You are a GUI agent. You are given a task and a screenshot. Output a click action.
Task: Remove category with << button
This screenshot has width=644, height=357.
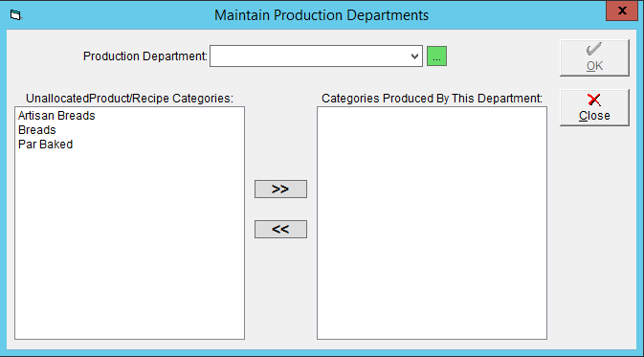click(280, 230)
